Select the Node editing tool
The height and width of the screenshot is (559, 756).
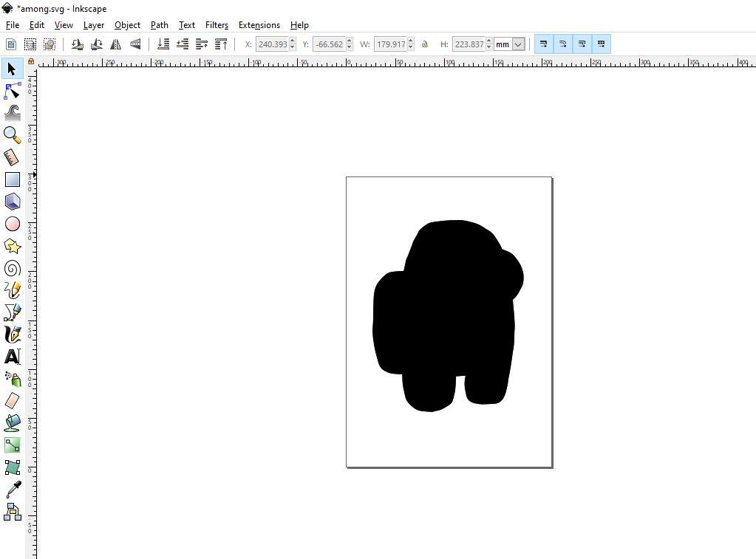[x=12, y=90]
